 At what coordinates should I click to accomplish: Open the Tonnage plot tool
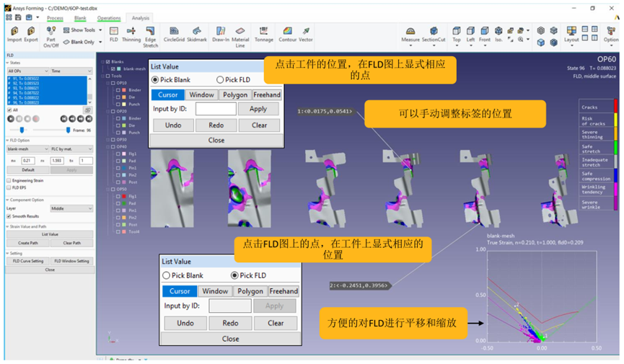(x=263, y=34)
